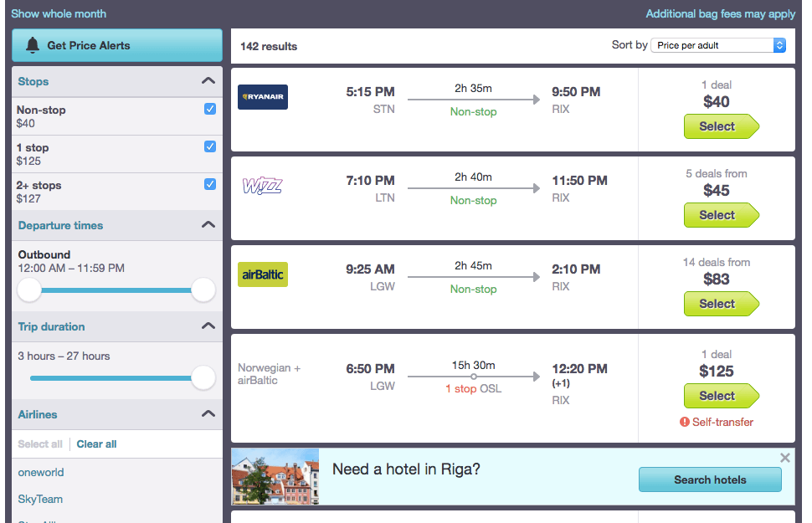This screenshot has width=812, height=523.
Task: Click the airBaltic airline logo
Action: pyautogui.click(x=263, y=274)
